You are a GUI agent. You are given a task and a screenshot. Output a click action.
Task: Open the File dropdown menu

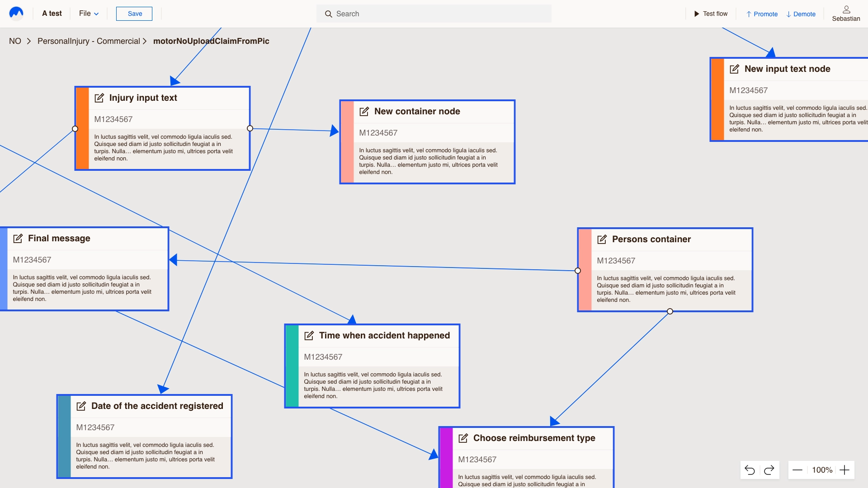[89, 14]
